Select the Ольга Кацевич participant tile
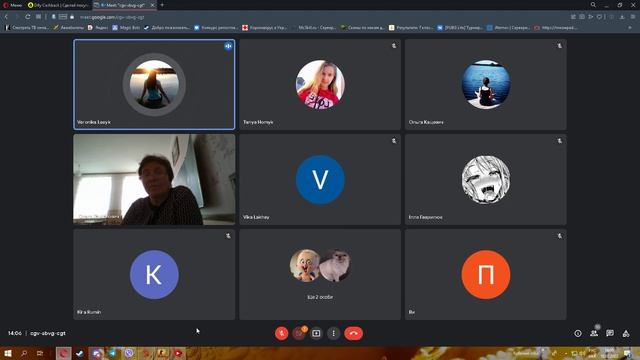This screenshot has width=640, height=360. click(486, 84)
